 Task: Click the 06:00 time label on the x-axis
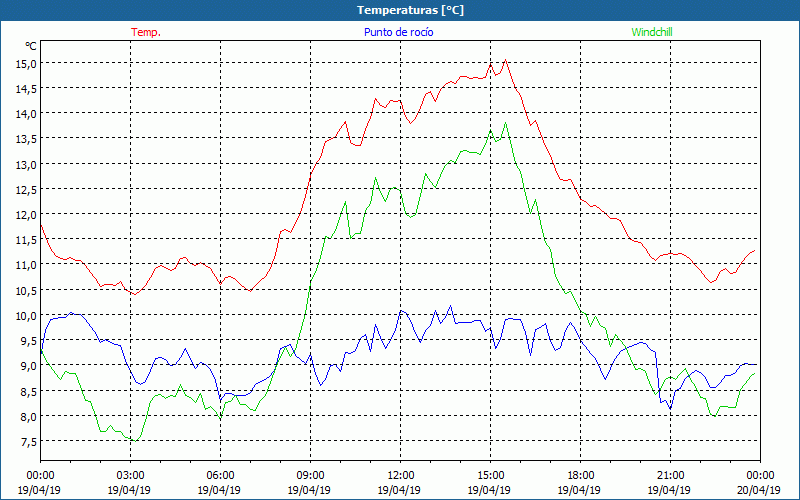220,476
